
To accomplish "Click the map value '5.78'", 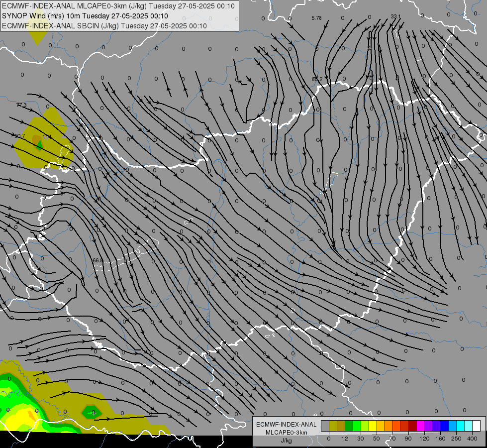I will [316, 18].
